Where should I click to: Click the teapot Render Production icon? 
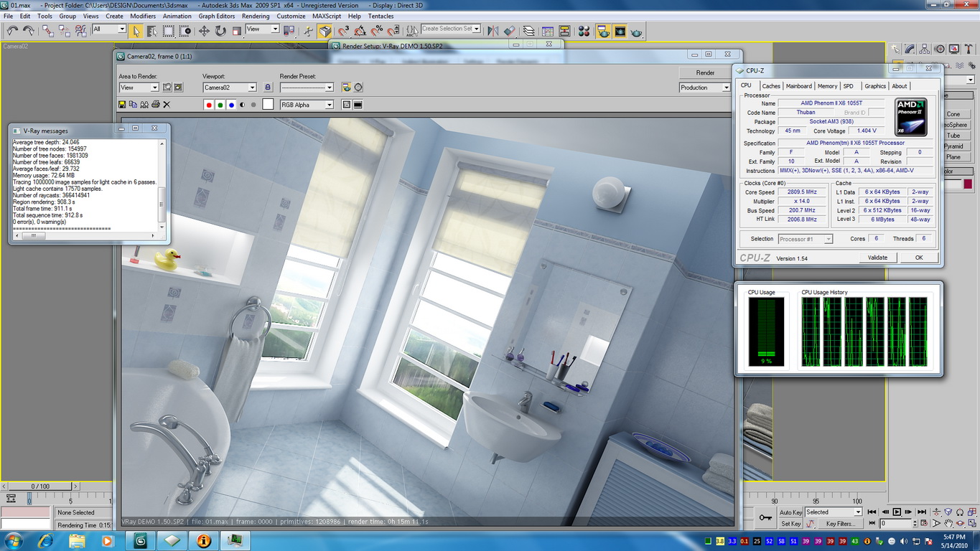636,31
